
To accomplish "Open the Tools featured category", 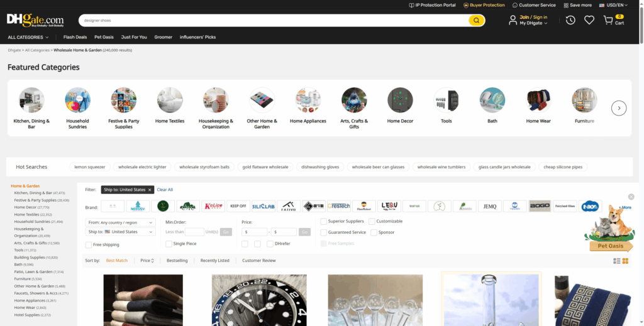I will coord(446,105).
